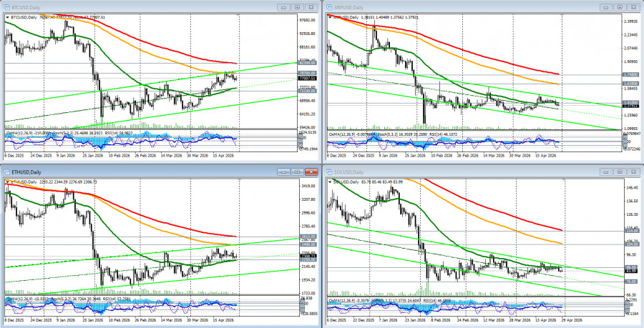Screen dimensions: 644x328
Task: Click the chart shift triangle in XRPUSD chart
Action: 562,16
